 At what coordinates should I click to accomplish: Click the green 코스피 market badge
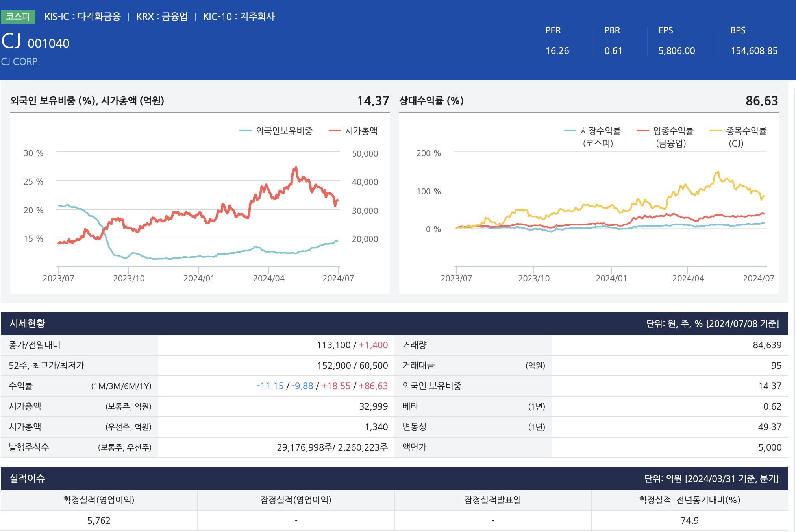pos(18,17)
